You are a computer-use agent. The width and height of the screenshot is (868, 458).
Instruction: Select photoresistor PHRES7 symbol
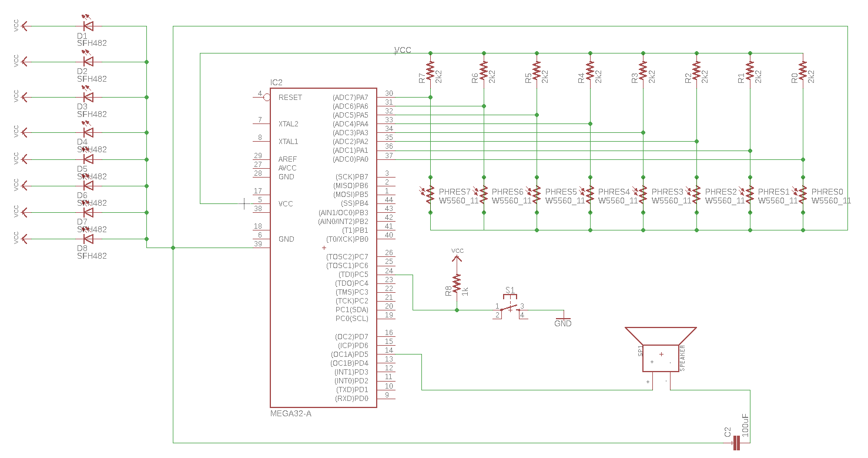pyautogui.click(x=427, y=195)
